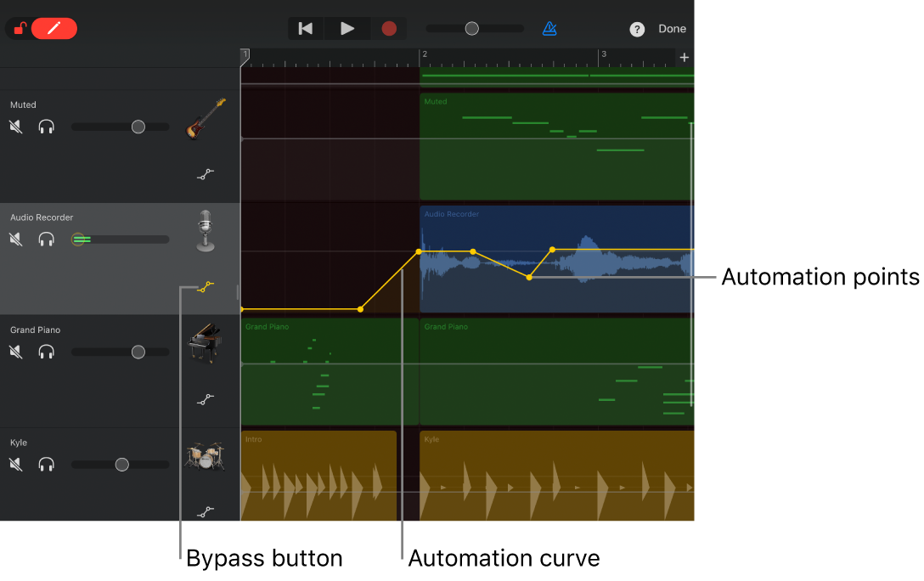The image size is (924, 581).
Task: Tap the red pencil automation edit button
Action: pos(54,28)
